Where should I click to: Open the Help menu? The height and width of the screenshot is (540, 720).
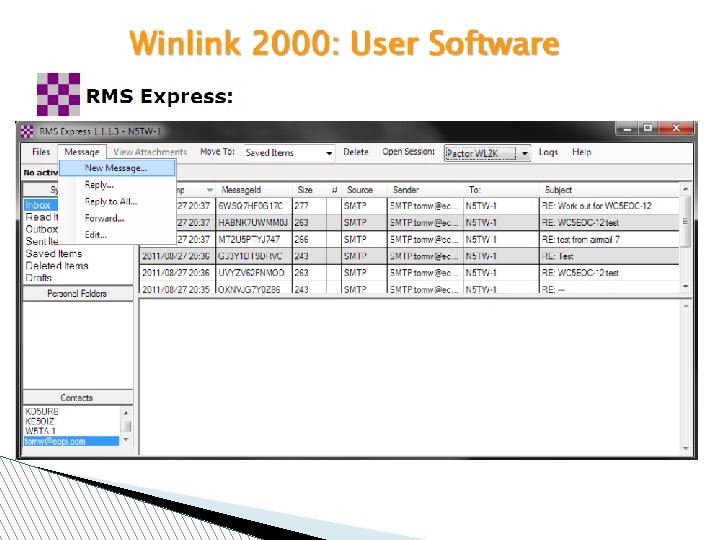(581, 152)
